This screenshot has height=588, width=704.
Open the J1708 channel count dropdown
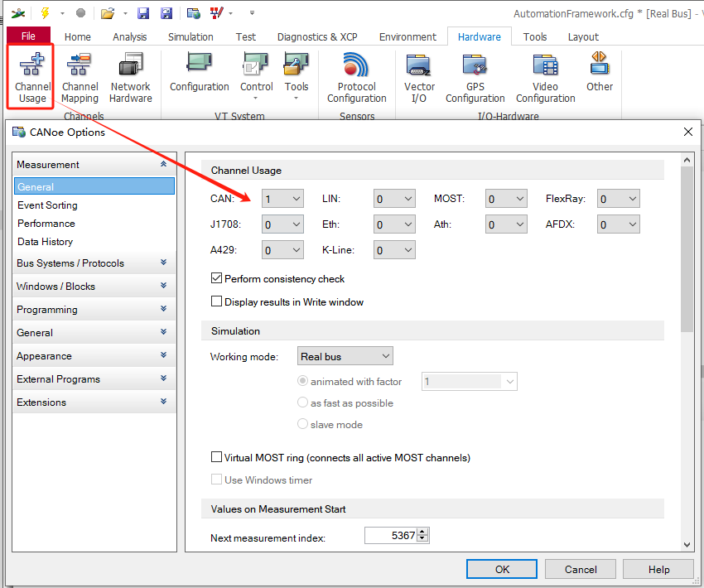click(283, 224)
